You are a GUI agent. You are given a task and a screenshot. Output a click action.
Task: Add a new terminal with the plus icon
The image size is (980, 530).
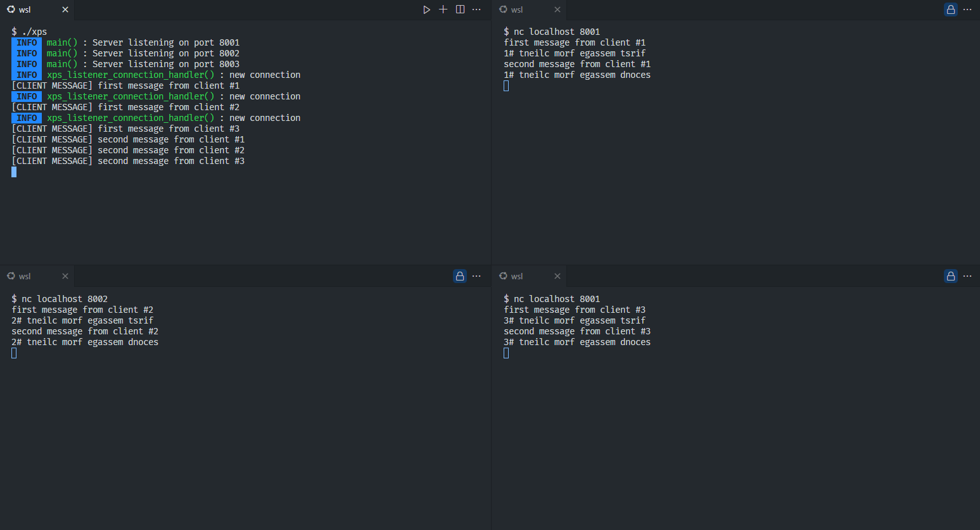click(443, 9)
